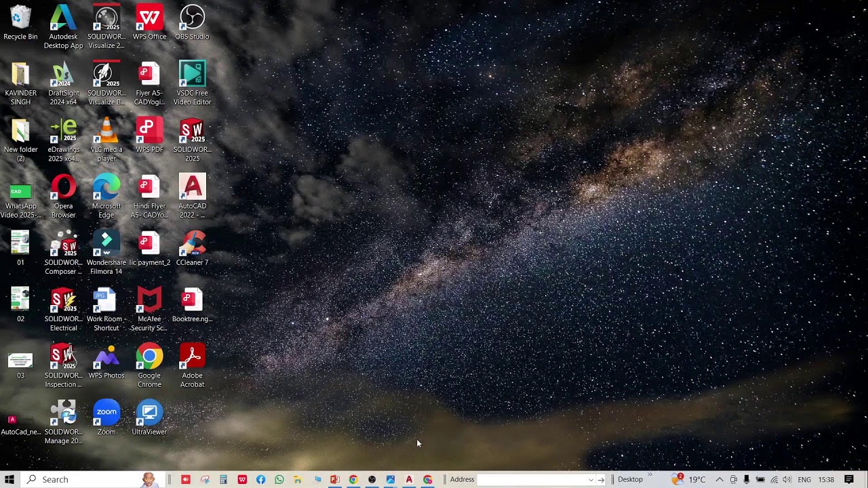Open the Windows Start menu
Image resolution: width=868 pixels, height=488 pixels.
pos(9,479)
